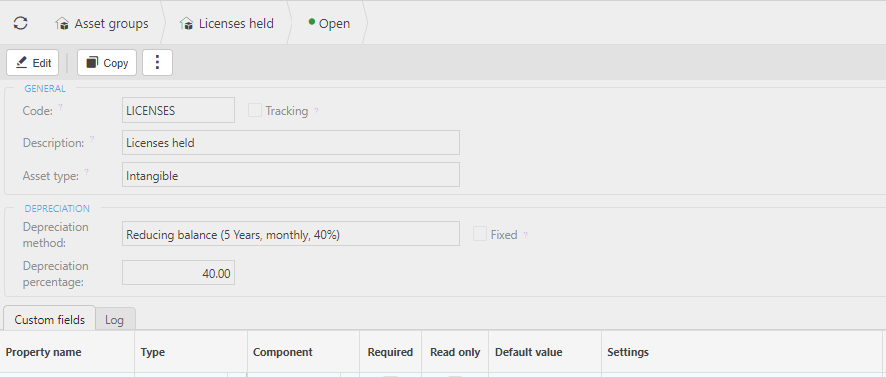
Task: Toggle the Tracking checkbox
Action: click(x=255, y=110)
